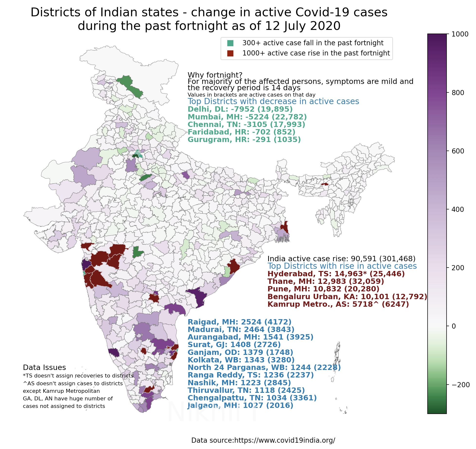Click the entry 'Jalgaon, MH: 1027 (2016)'

point(240,405)
